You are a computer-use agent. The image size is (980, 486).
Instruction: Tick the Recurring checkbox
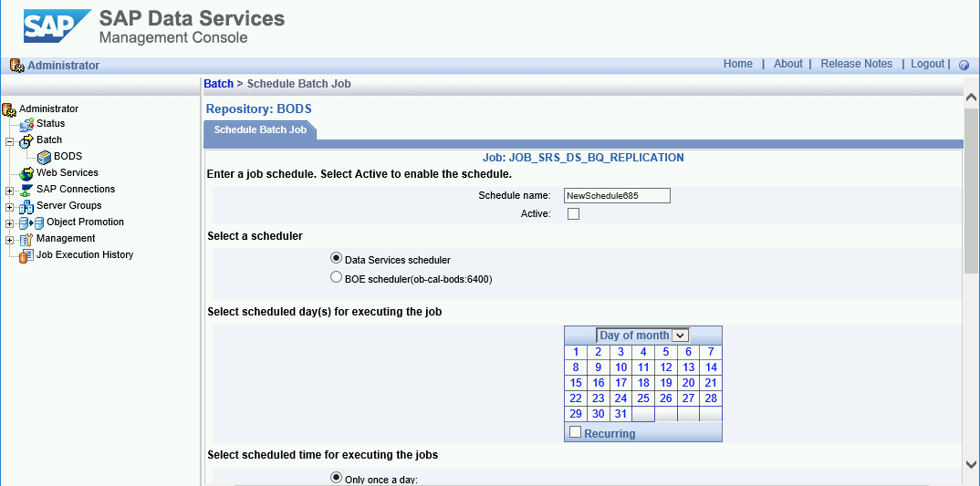click(x=575, y=431)
